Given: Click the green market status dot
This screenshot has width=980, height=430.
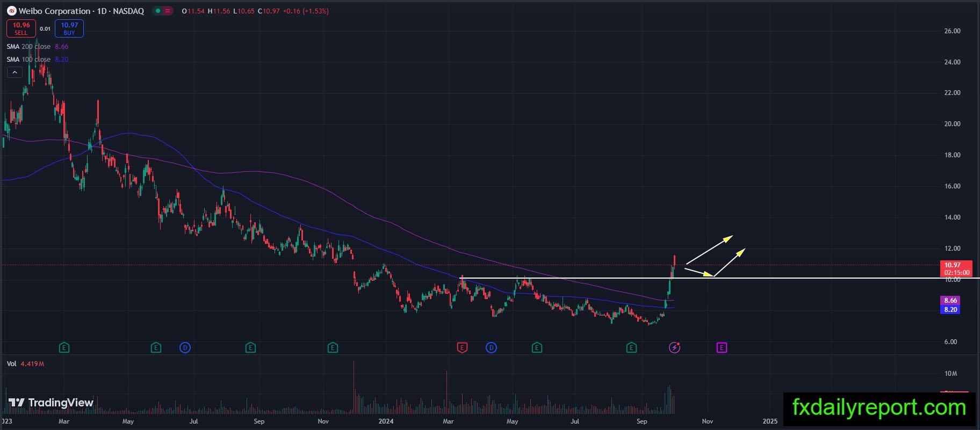Looking at the screenshot, I should pos(157,11).
